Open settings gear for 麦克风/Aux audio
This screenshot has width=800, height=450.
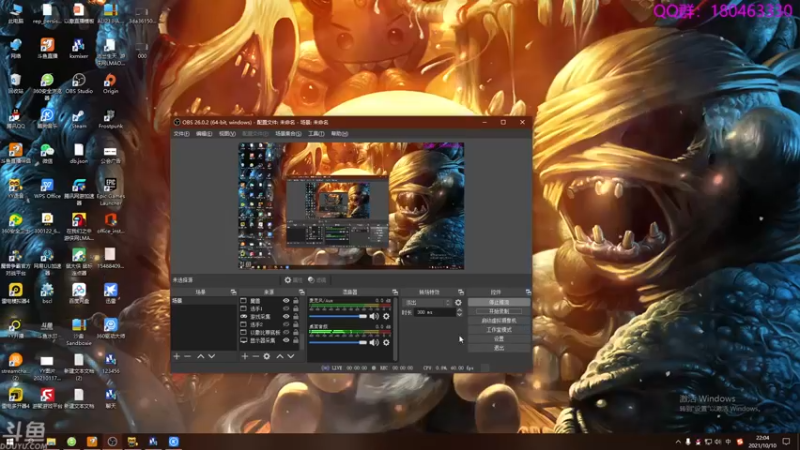pyautogui.click(x=386, y=316)
